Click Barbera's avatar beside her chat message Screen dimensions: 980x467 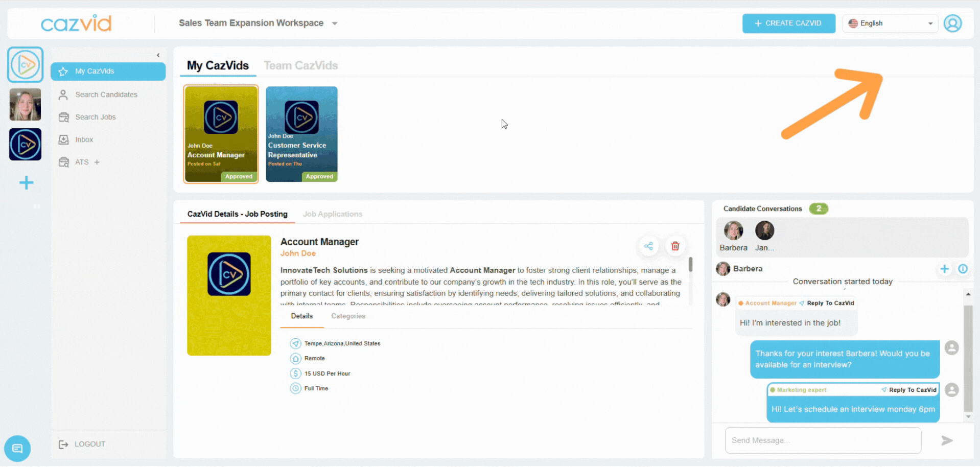coord(723,299)
